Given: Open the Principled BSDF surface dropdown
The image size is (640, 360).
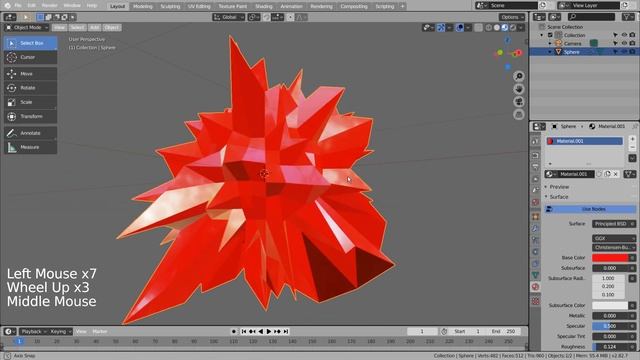Looking at the screenshot, I should tap(614, 224).
